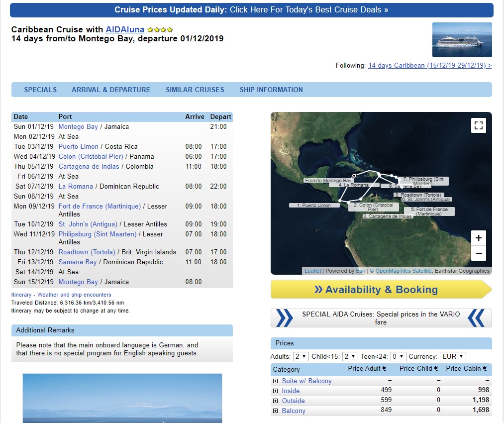This screenshot has width=504, height=423.
Task: Open the AIDAluna ship link
Action: point(125,29)
